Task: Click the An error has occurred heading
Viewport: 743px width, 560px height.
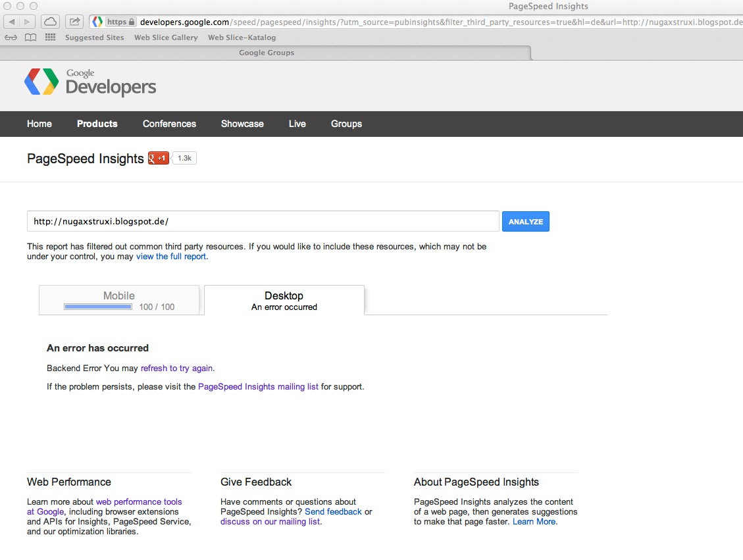Action: pos(97,347)
